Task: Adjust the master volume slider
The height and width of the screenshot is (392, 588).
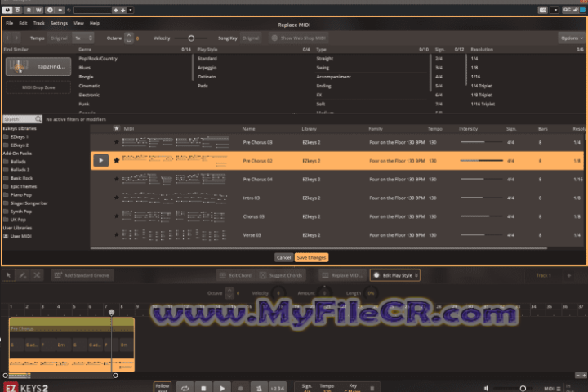Action: [x=523, y=388]
